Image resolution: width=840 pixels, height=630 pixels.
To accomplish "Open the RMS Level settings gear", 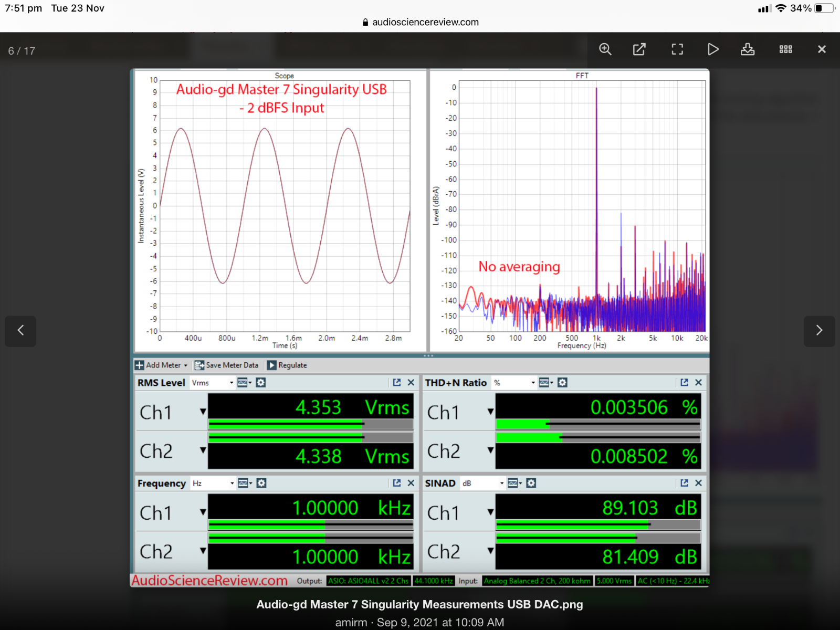I will (x=261, y=383).
